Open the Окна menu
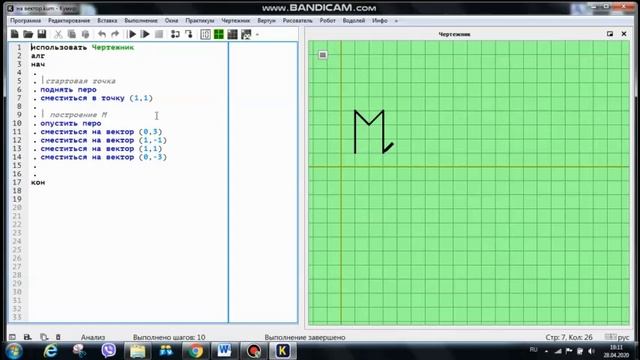640x360 pixels. pos(171,20)
